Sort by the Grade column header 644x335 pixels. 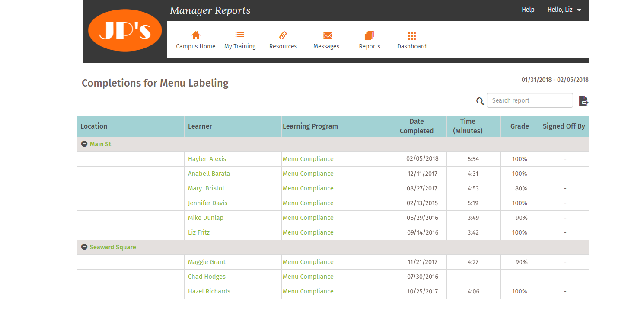(x=520, y=126)
